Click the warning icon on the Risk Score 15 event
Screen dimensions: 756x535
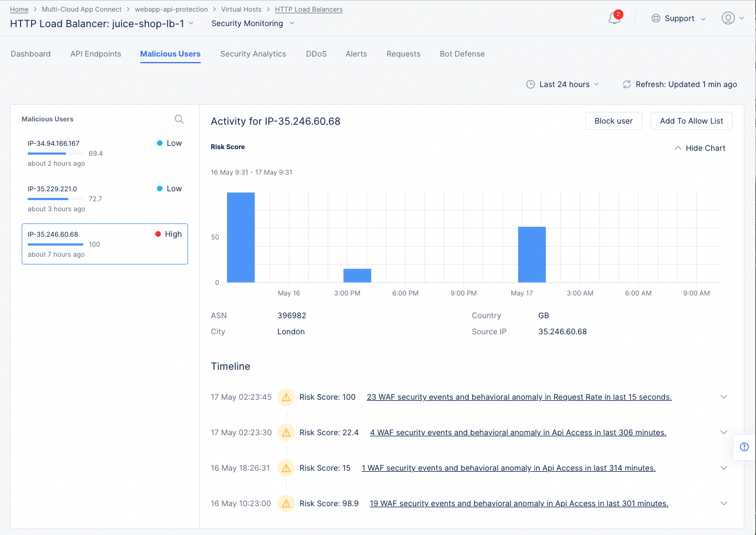tap(286, 468)
